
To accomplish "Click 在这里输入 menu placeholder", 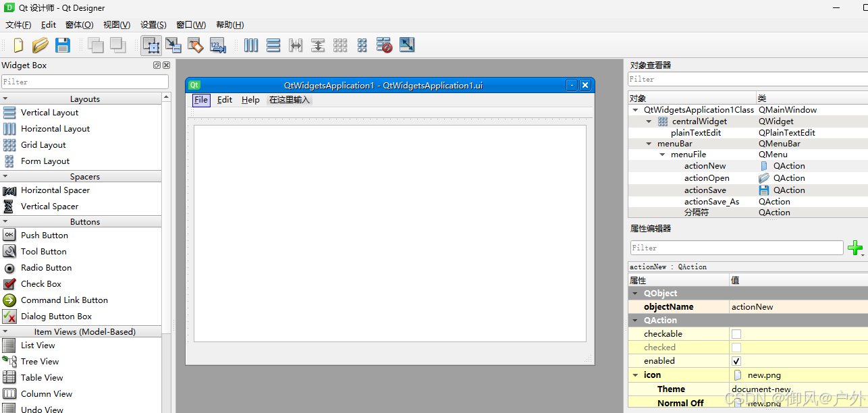I will click(290, 100).
